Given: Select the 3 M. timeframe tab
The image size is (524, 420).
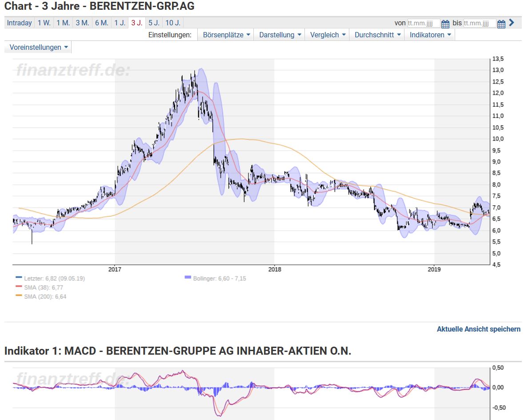Looking at the screenshot, I should click(x=82, y=23).
